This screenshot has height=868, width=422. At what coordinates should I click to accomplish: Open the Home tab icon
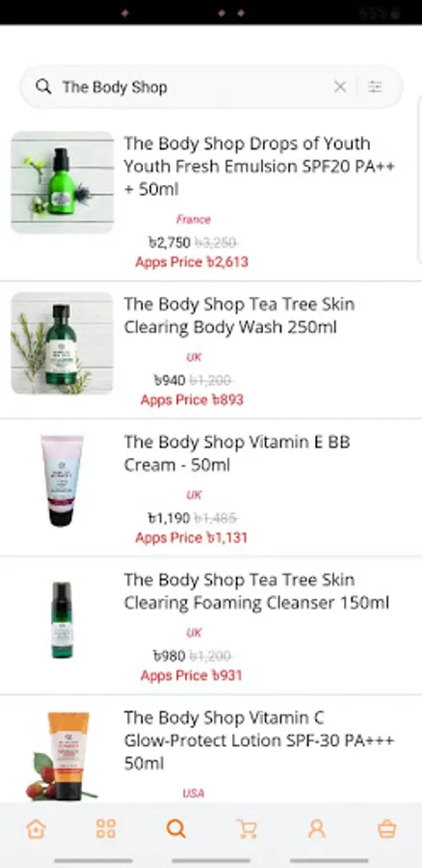[x=36, y=828]
